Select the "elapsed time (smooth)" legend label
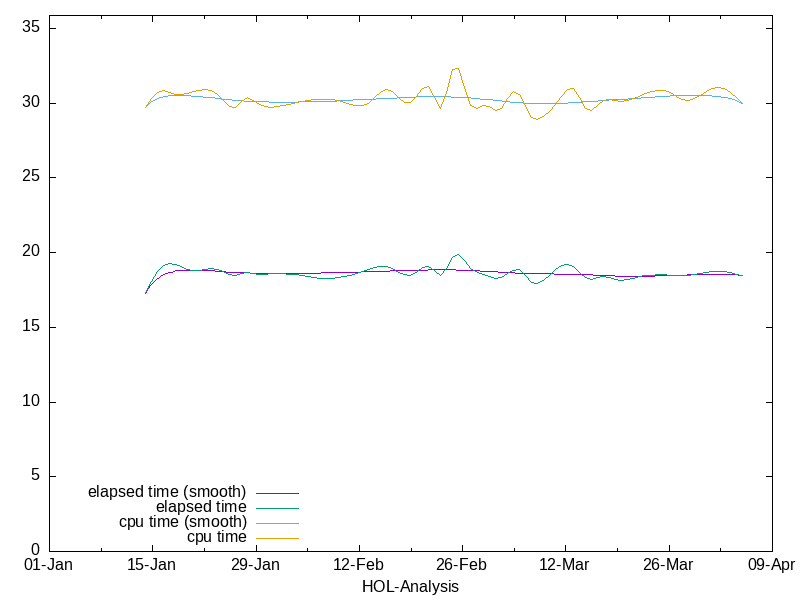Viewport: 800px width, 600px height. tap(167, 492)
